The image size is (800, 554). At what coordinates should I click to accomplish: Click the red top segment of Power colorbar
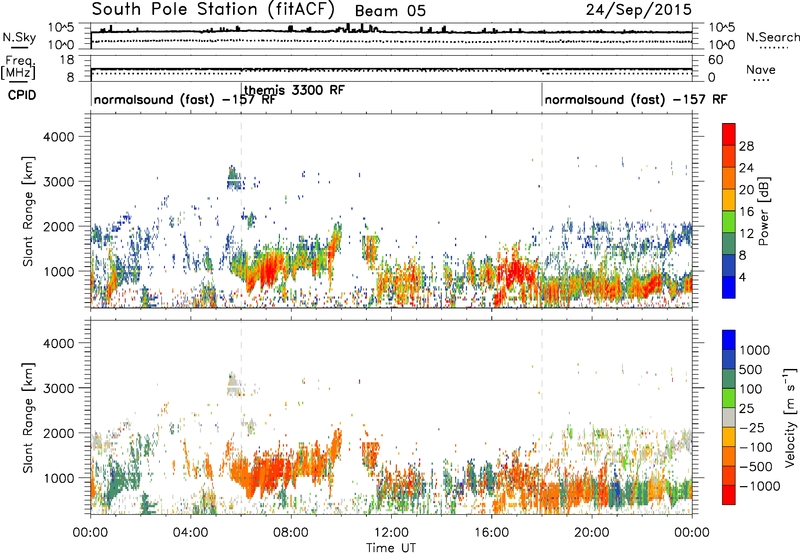point(729,135)
